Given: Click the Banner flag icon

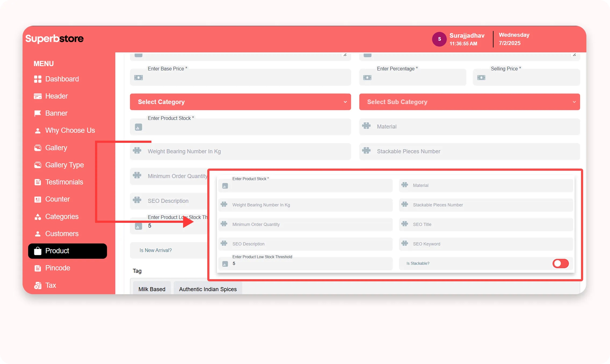Looking at the screenshot, I should pyautogui.click(x=38, y=113).
